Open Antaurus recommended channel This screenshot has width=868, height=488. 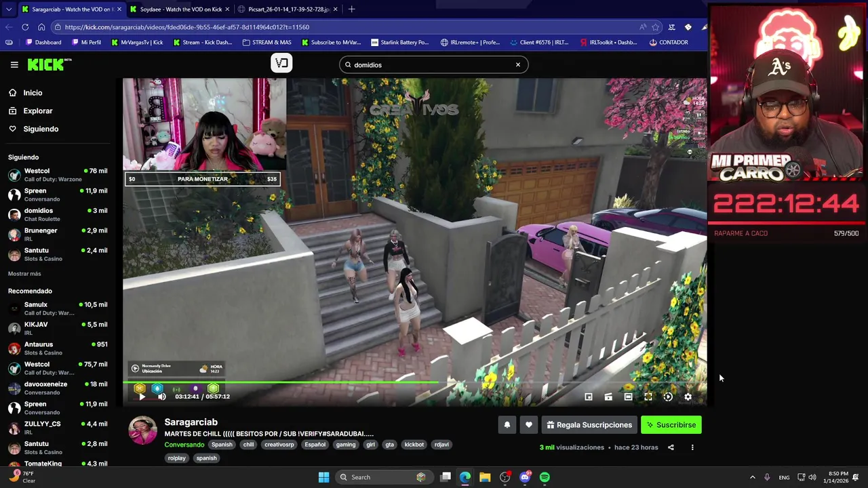click(57, 348)
